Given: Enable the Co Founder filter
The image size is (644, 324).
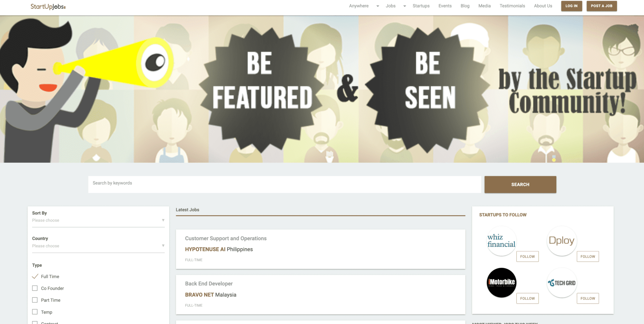Looking at the screenshot, I should pyautogui.click(x=35, y=288).
